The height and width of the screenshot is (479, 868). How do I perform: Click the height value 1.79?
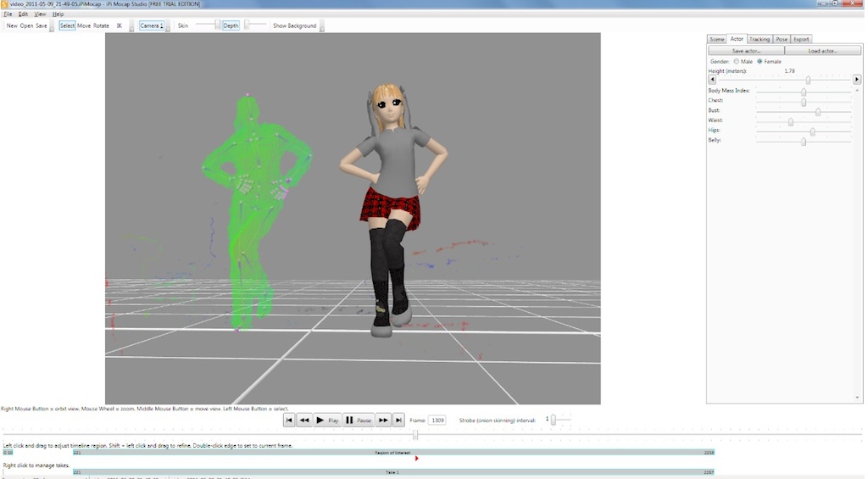pos(789,71)
